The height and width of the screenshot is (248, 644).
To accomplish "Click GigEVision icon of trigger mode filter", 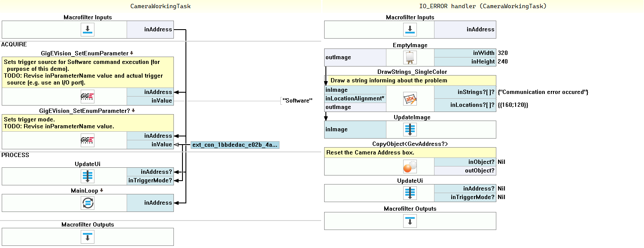I will pos(88,140).
